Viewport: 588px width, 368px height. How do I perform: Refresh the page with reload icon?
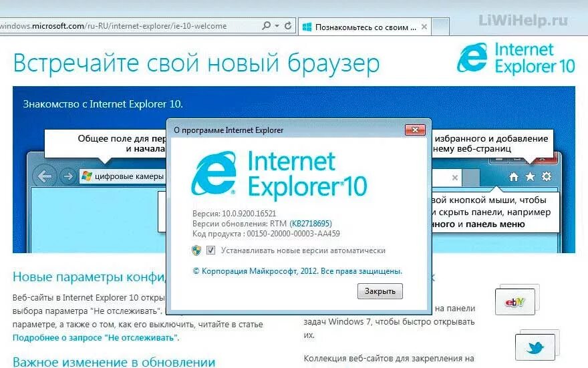[288, 26]
